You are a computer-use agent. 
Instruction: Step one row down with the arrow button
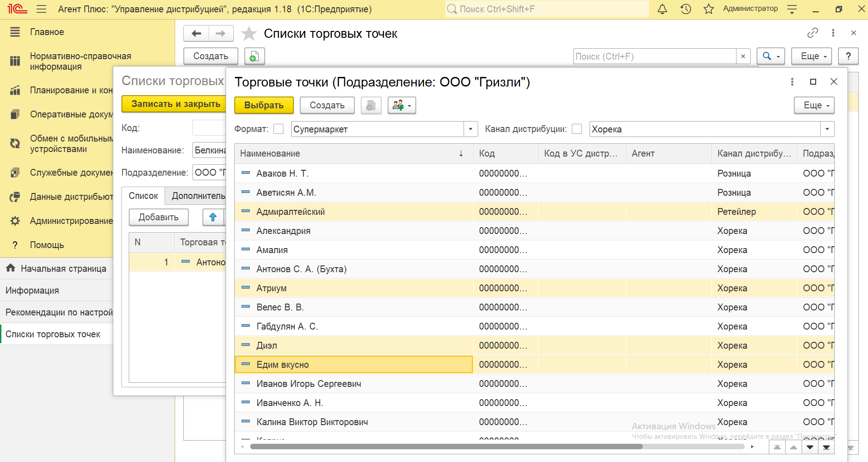pos(810,447)
